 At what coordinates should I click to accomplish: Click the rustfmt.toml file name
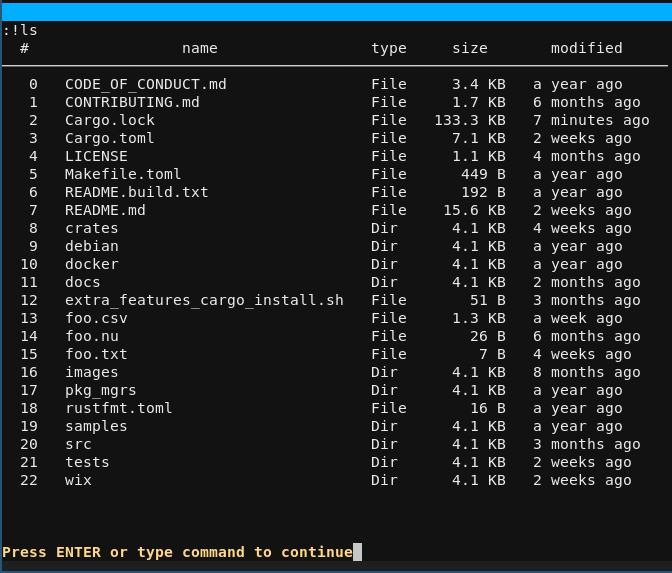[x=119, y=408]
